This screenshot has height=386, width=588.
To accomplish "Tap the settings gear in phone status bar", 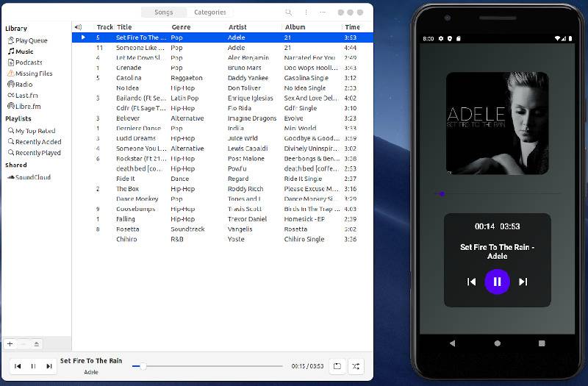I will tap(441, 38).
